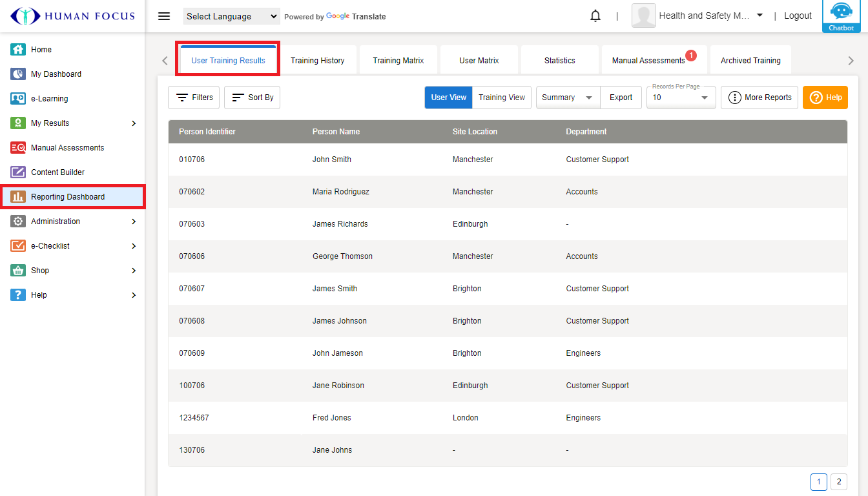Click the user profile avatar
The width and height of the screenshot is (868, 496).
point(643,16)
